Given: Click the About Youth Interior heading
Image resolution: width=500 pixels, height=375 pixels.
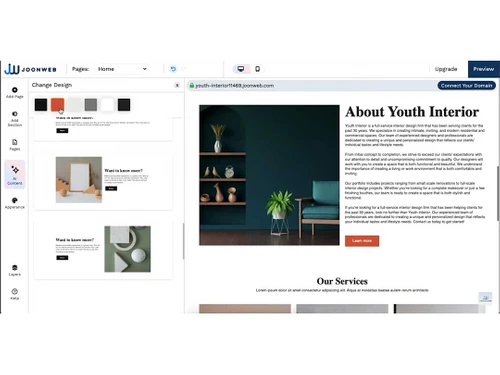Looking at the screenshot, I should pos(412,112).
